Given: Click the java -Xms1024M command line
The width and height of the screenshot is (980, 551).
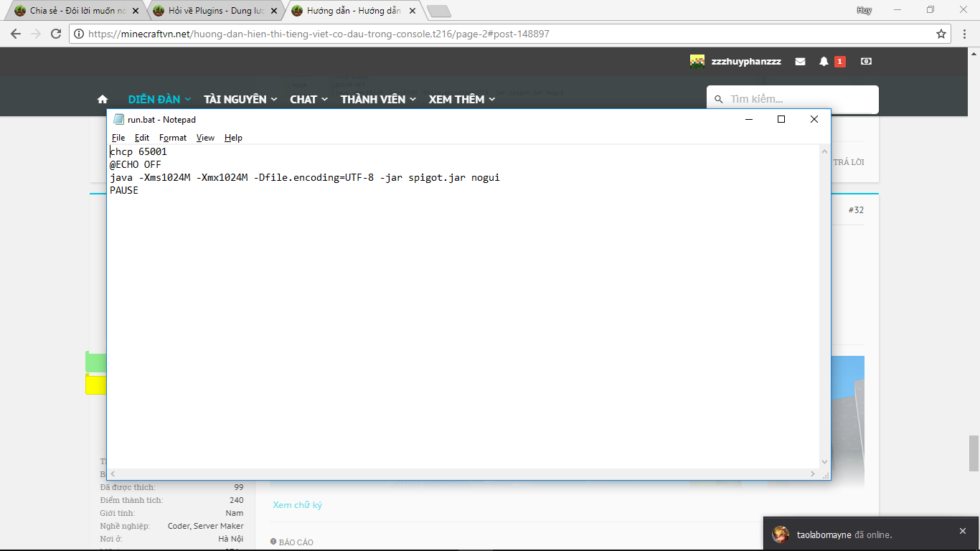Looking at the screenshot, I should (305, 178).
